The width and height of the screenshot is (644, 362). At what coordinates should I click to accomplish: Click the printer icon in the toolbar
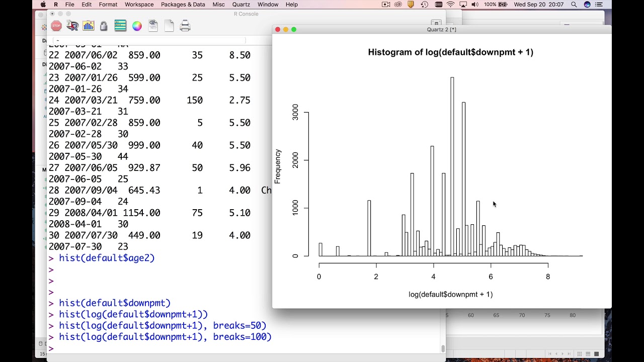[x=185, y=26]
